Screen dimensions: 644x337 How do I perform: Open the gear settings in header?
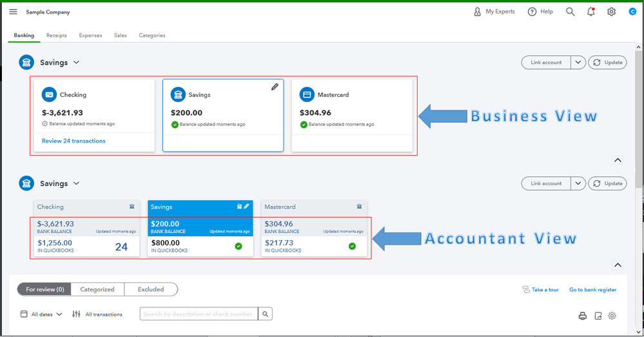pos(611,12)
